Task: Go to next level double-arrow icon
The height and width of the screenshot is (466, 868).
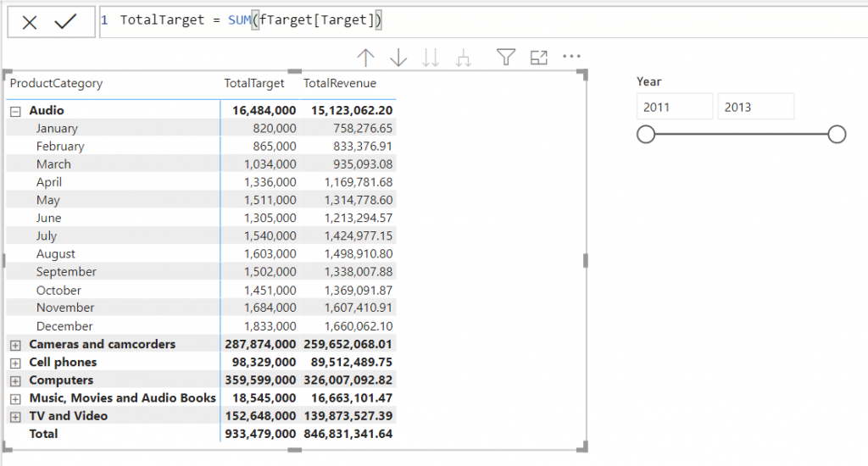Action: coord(431,58)
